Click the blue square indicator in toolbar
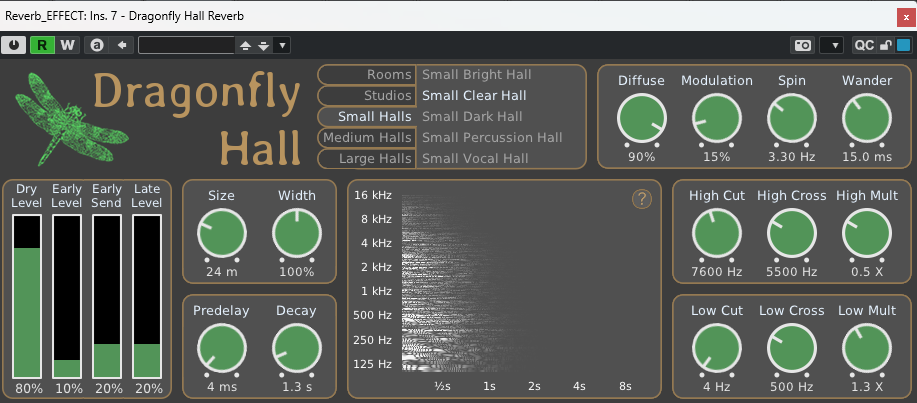 click(903, 45)
